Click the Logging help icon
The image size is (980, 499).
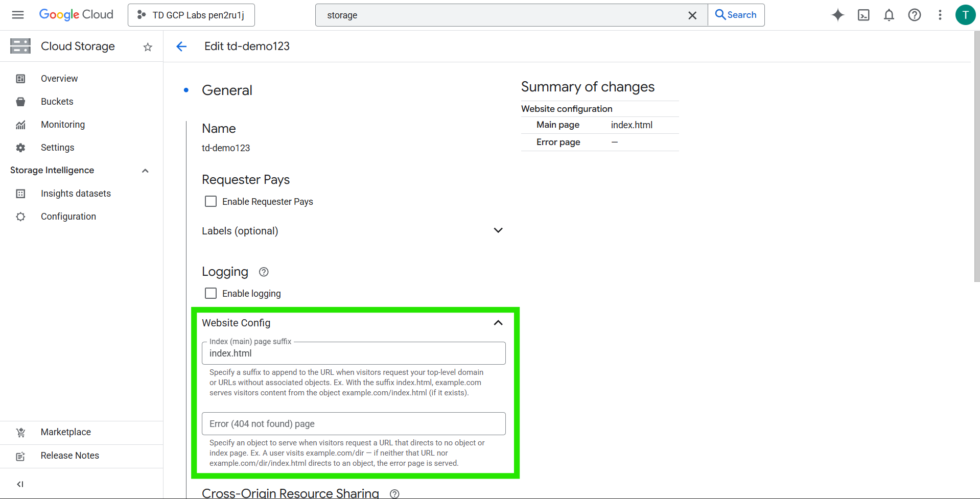click(x=264, y=272)
